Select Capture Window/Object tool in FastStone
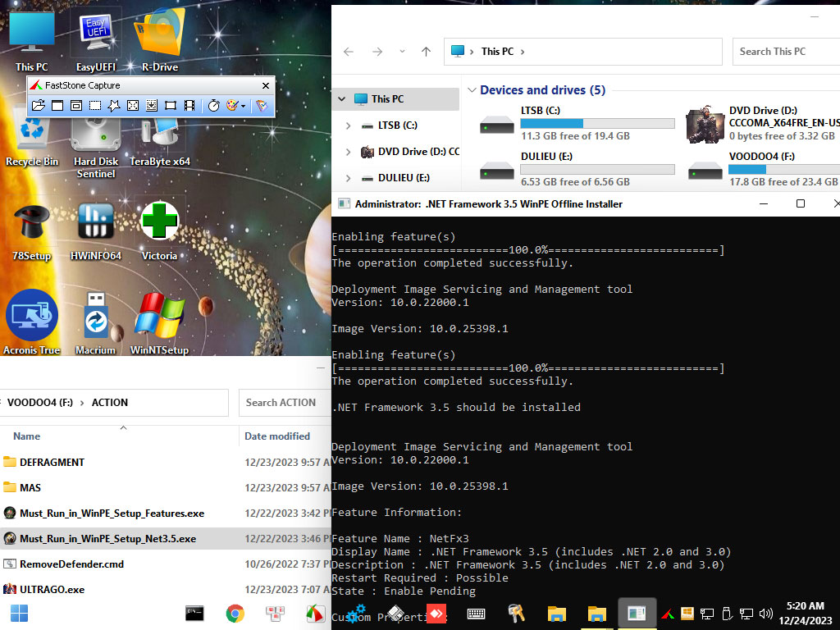This screenshot has height=630, width=840. [x=76, y=106]
